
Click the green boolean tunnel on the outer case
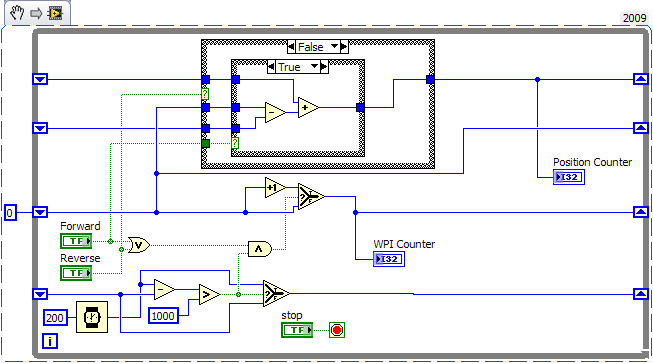(205, 144)
